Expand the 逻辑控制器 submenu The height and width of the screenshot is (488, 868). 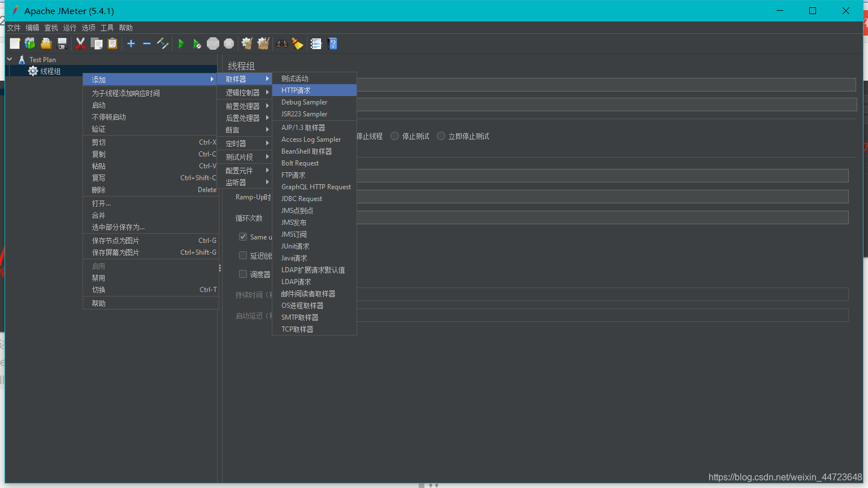coord(245,93)
